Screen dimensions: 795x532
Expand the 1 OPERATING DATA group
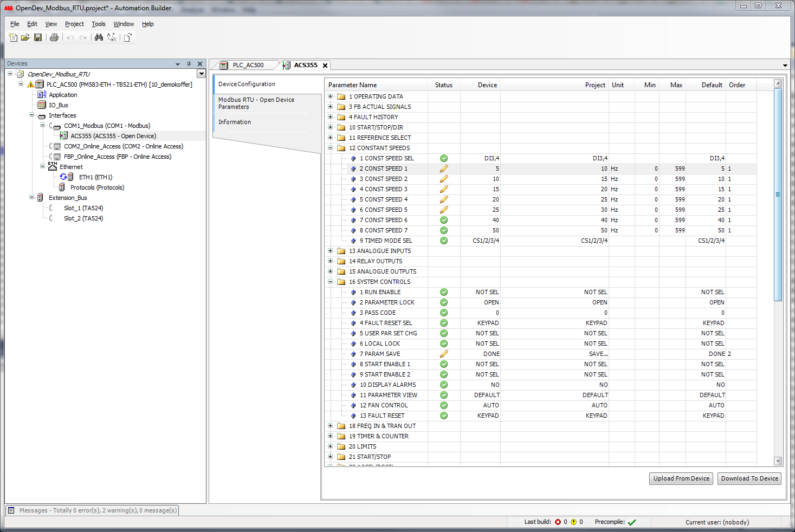point(331,96)
